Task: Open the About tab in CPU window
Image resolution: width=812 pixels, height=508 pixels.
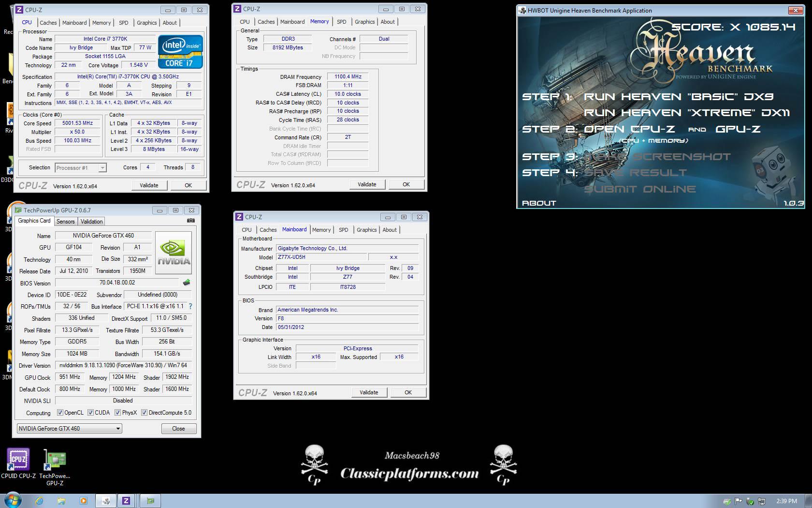Action: pyautogui.click(x=170, y=23)
